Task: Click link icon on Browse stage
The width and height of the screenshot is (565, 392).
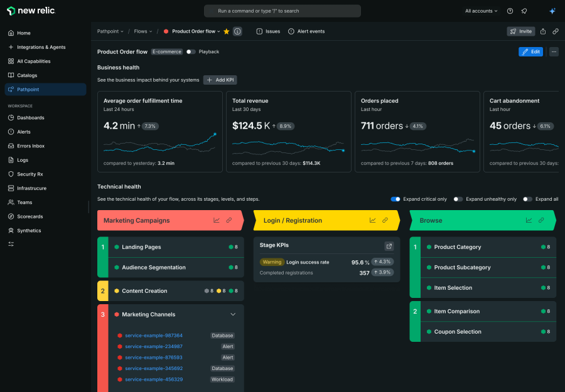Action: [541, 220]
